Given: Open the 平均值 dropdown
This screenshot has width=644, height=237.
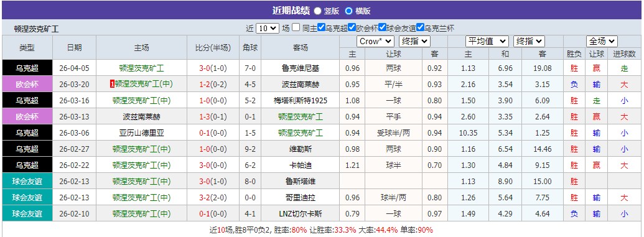Looking at the screenshot, I should [x=487, y=41].
